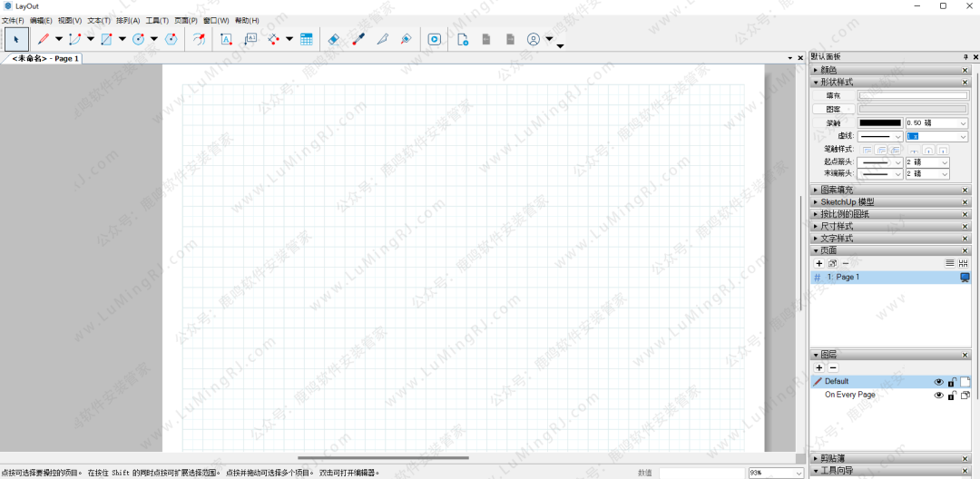Select the Eraser tool
Image resolution: width=980 pixels, height=479 pixels.
point(333,39)
